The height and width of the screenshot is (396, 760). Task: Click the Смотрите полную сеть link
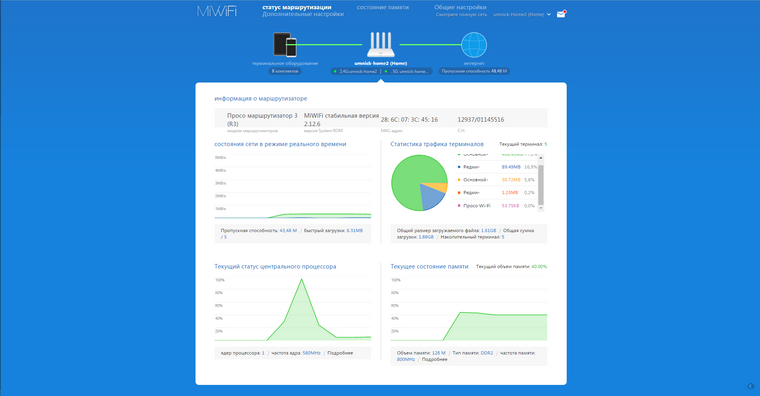[461, 15]
